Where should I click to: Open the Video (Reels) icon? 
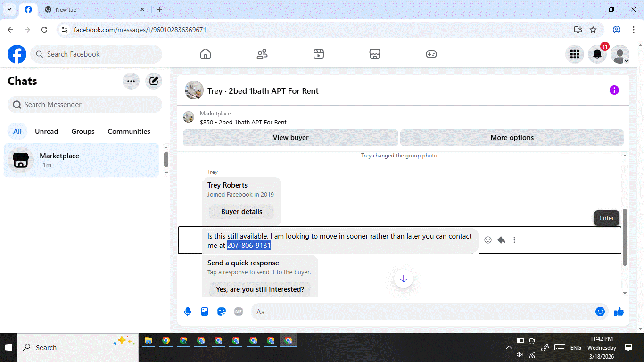[x=319, y=54]
